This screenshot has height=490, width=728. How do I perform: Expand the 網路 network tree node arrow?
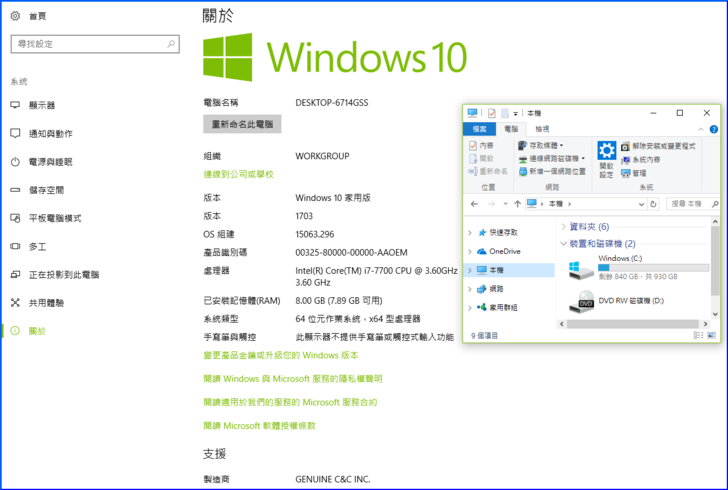[x=470, y=289]
